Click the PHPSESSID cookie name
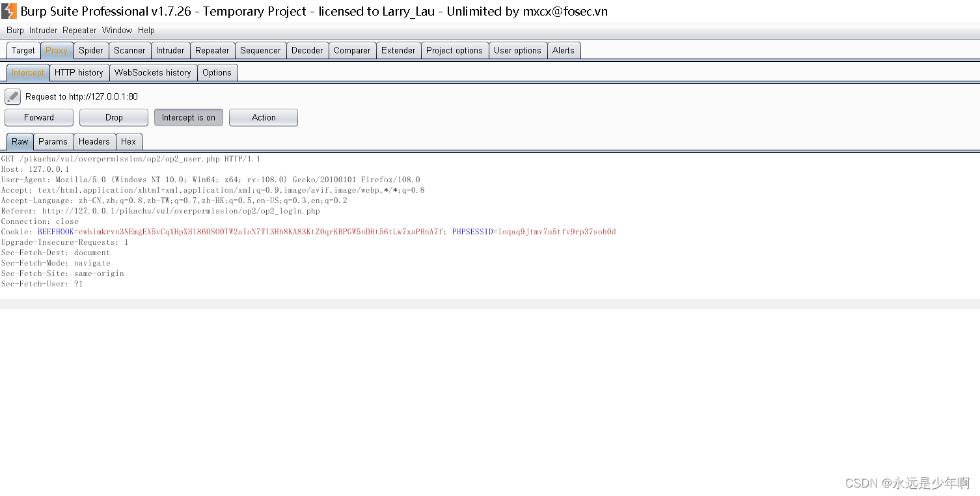980x496 pixels. click(x=472, y=232)
